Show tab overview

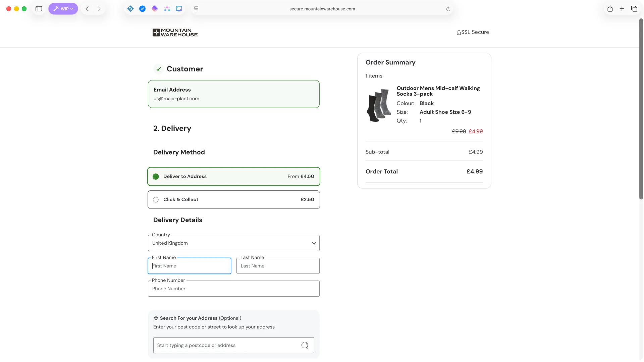click(634, 9)
